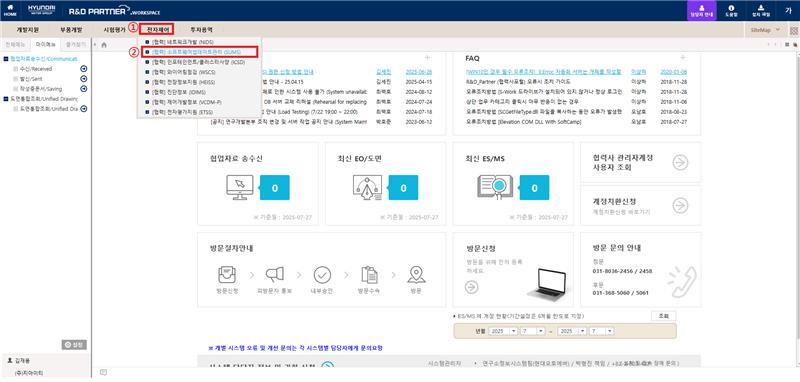The width and height of the screenshot is (800, 382).
Task: Click the 0 count in 협업자료 송수신
Action: click(274, 188)
